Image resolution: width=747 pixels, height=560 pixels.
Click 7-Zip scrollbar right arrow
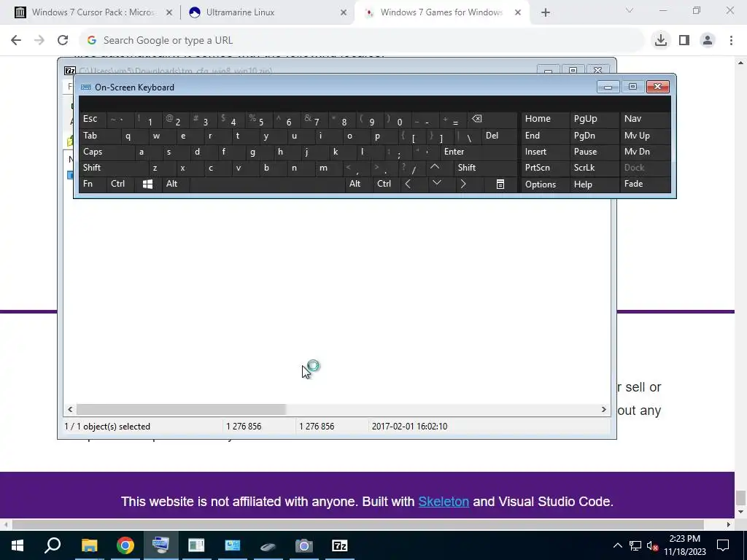pyautogui.click(x=603, y=410)
